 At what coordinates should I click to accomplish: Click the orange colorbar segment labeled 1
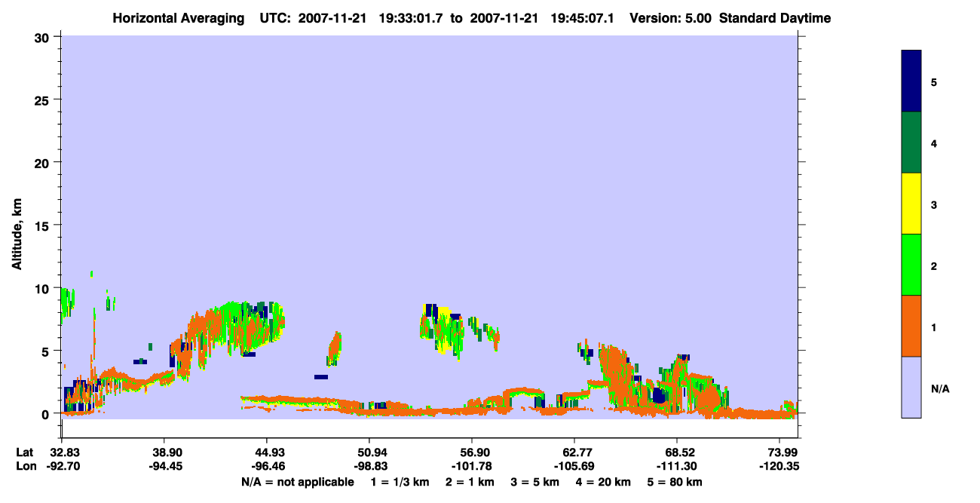[x=911, y=326]
